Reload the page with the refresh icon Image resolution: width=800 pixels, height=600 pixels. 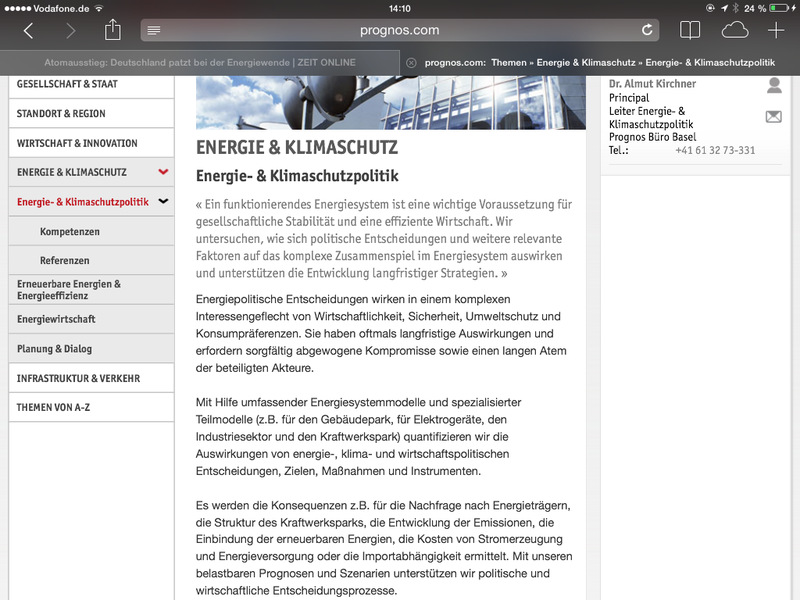click(x=647, y=31)
